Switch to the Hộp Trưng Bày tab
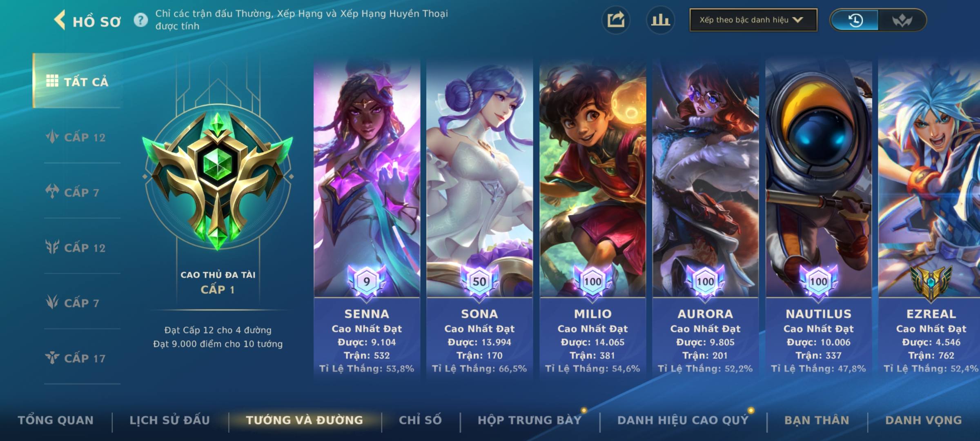This screenshot has width=980, height=441. click(x=530, y=420)
